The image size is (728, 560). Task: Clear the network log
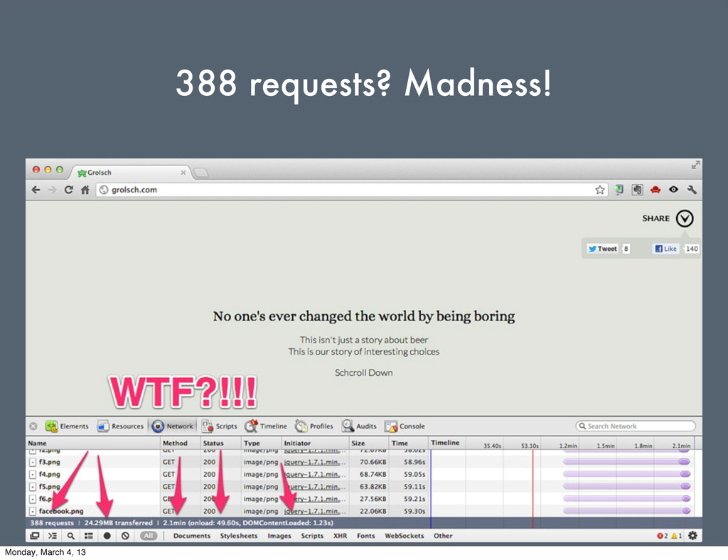tap(125, 536)
